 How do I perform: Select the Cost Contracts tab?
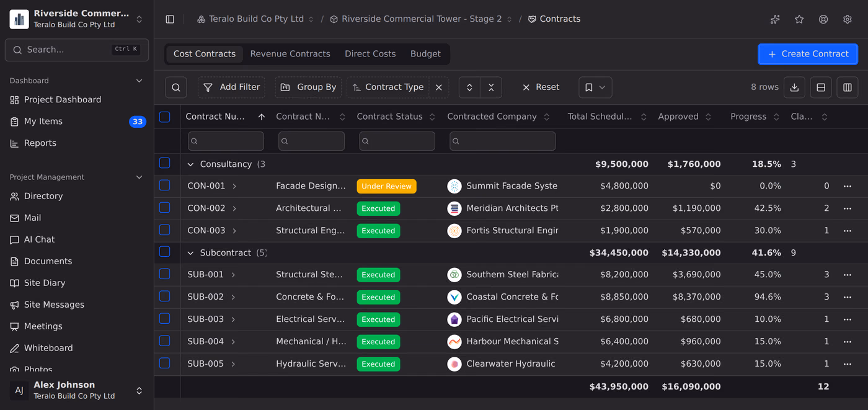(x=205, y=54)
